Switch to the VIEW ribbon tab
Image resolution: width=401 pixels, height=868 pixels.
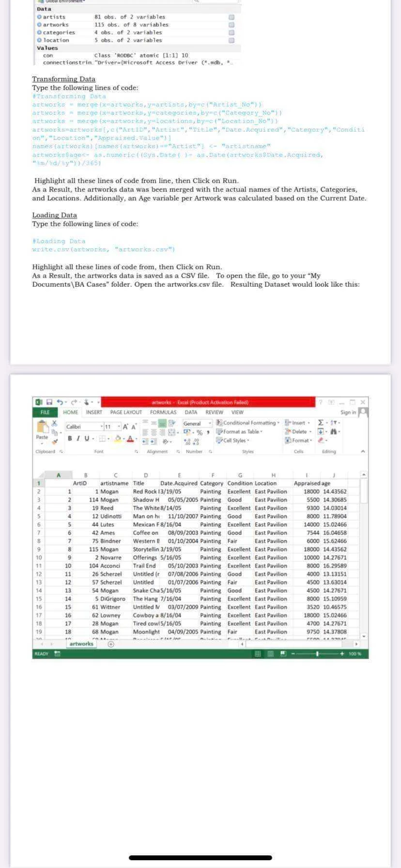(237, 412)
